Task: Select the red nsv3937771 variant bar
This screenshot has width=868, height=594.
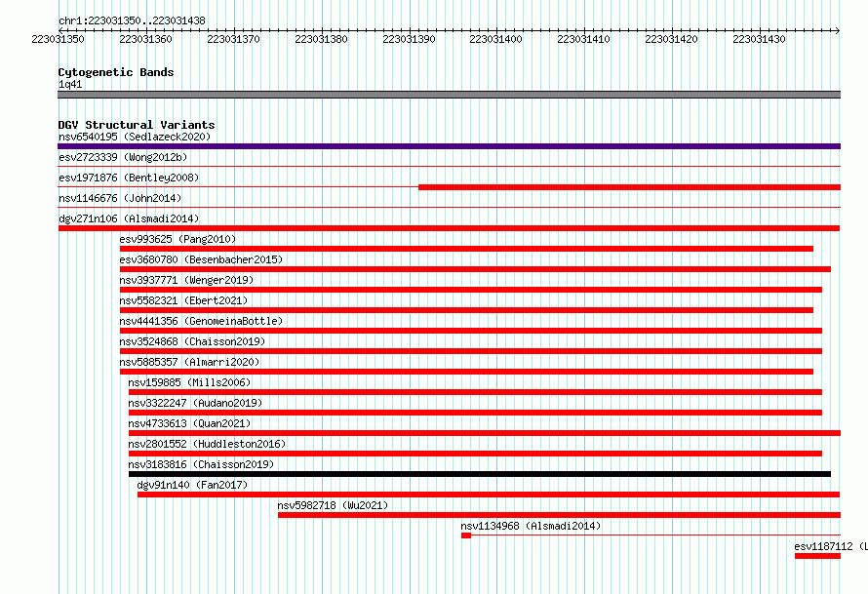Action: pos(471,290)
